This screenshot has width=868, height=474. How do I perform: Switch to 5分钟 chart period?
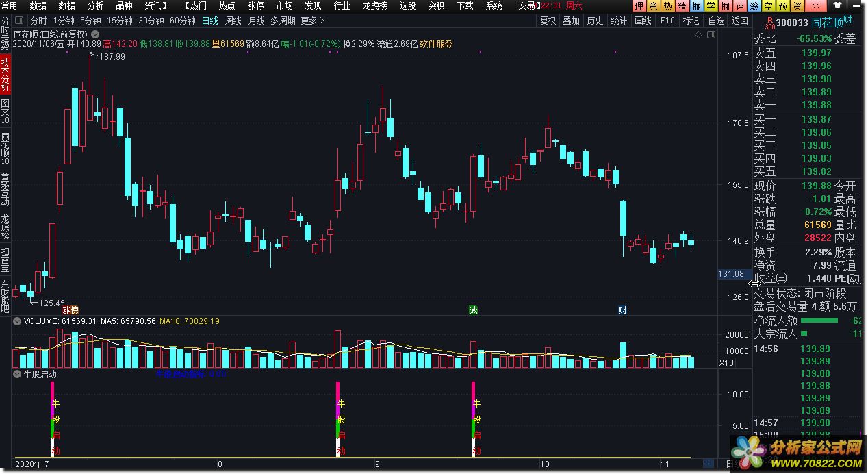pyautogui.click(x=90, y=21)
